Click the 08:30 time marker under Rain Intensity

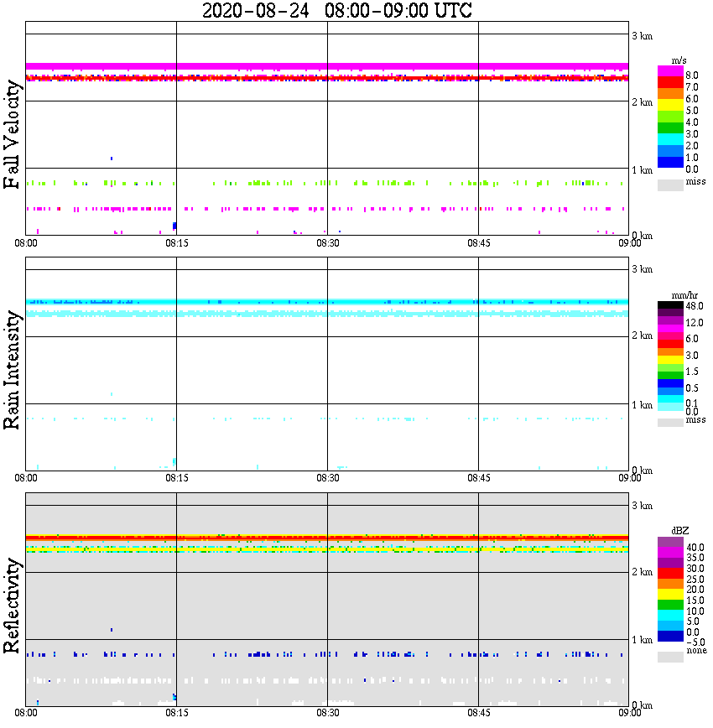(x=327, y=478)
